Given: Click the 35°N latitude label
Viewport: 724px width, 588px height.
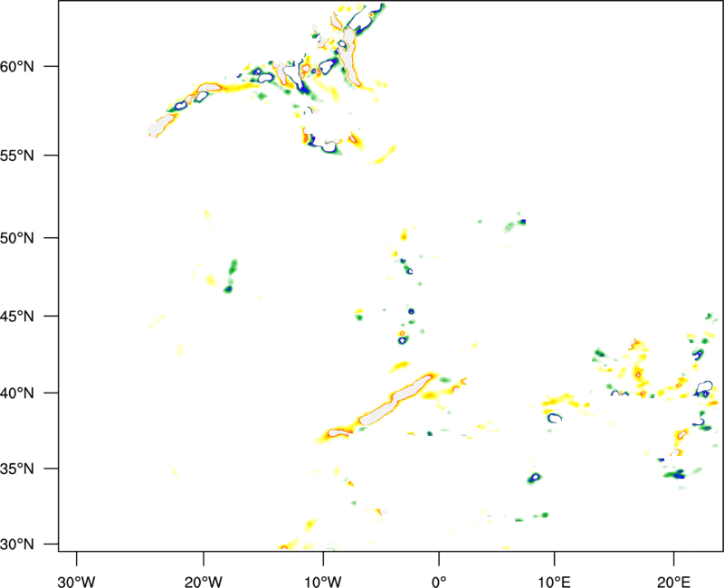Looking at the screenshot, I should click(x=17, y=469).
